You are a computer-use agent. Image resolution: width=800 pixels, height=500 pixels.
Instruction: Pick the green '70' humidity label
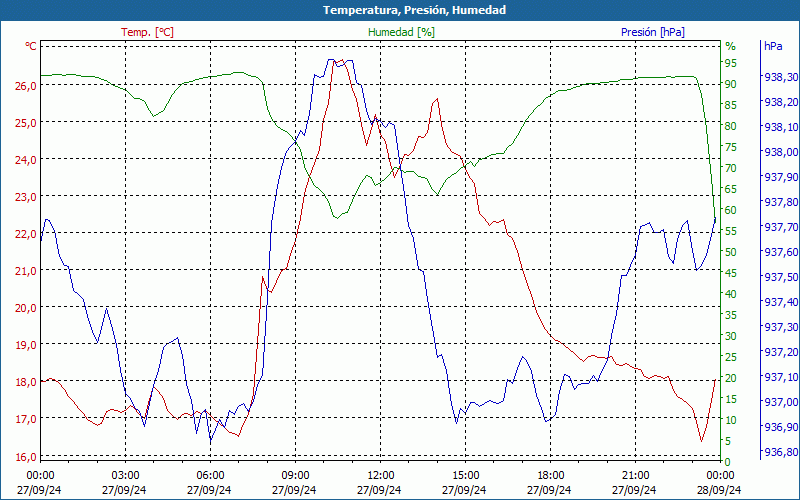[731, 168]
